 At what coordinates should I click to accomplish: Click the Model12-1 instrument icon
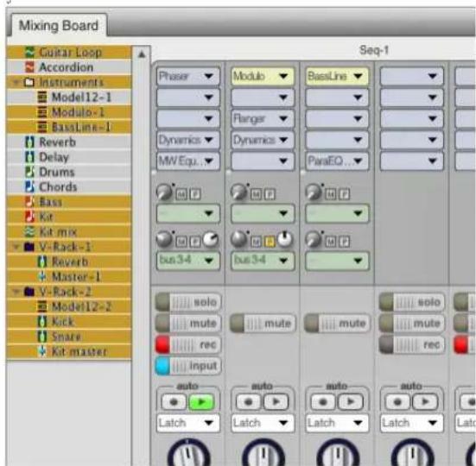[42, 97]
